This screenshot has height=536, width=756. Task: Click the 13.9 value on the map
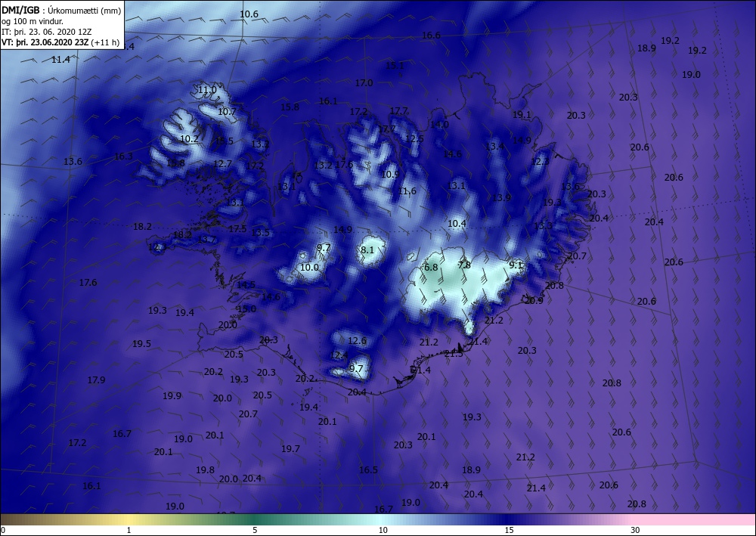coord(501,197)
